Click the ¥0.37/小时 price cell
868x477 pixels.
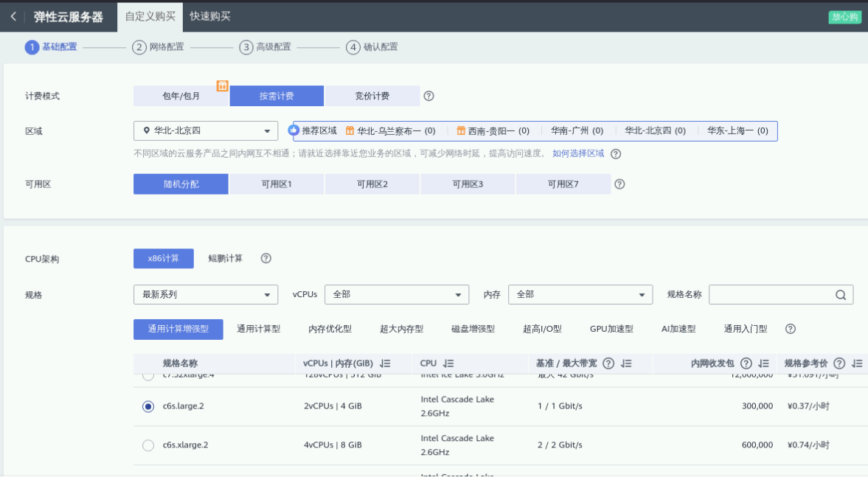coord(808,406)
